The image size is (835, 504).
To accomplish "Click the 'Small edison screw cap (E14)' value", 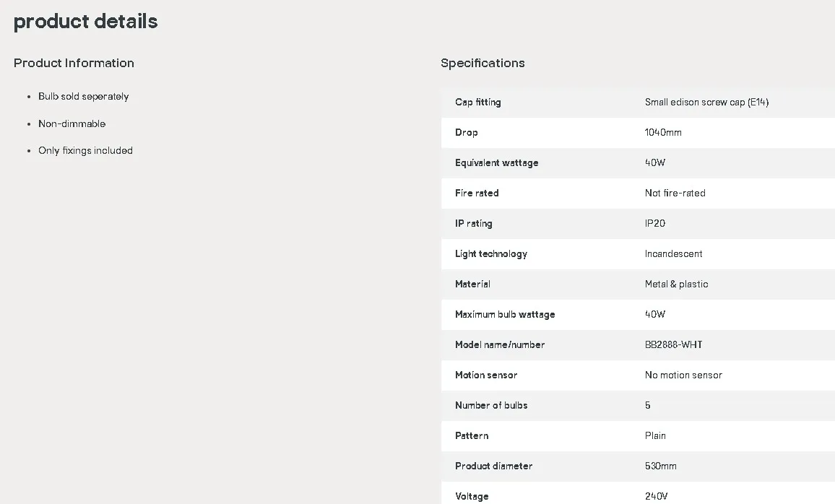I will tap(706, 103).
